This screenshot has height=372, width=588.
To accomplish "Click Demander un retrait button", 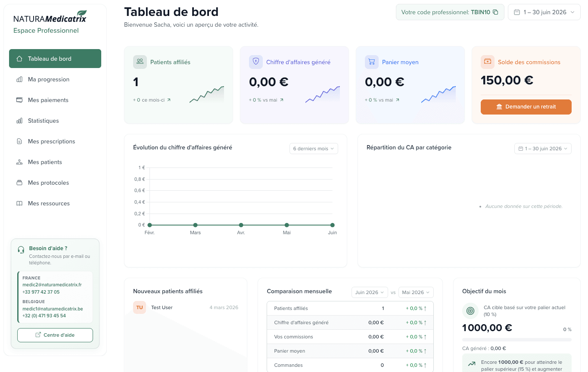I will [526, 107].
